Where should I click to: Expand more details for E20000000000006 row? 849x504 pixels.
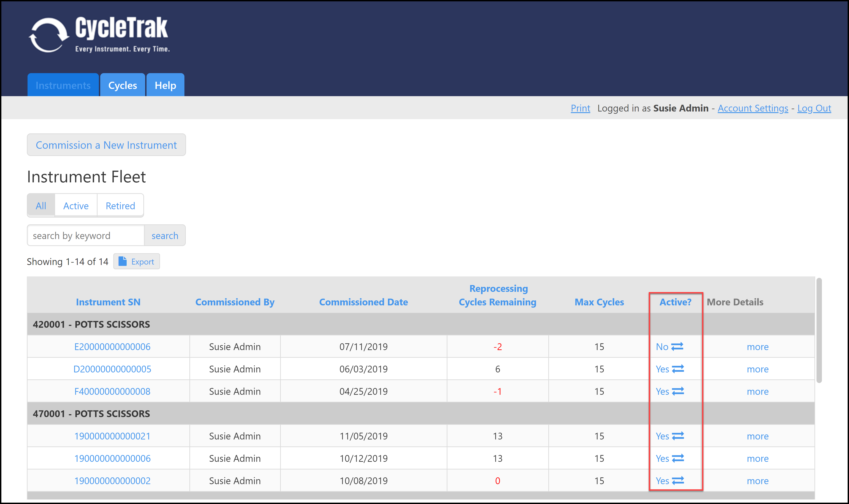coord(757,347)
